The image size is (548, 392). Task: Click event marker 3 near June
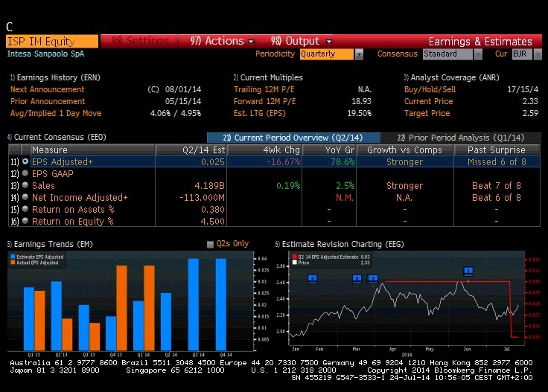point(468,271)
